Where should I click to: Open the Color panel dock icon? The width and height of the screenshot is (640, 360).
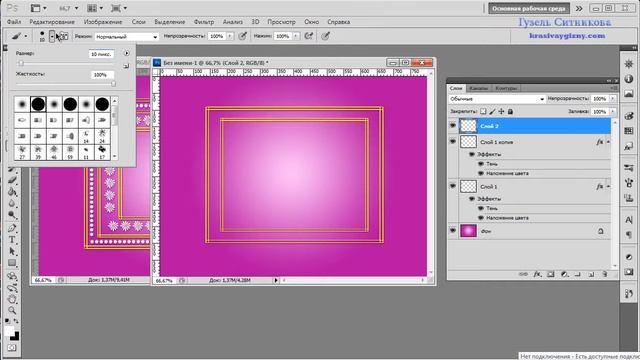click(x=629, y=116)
